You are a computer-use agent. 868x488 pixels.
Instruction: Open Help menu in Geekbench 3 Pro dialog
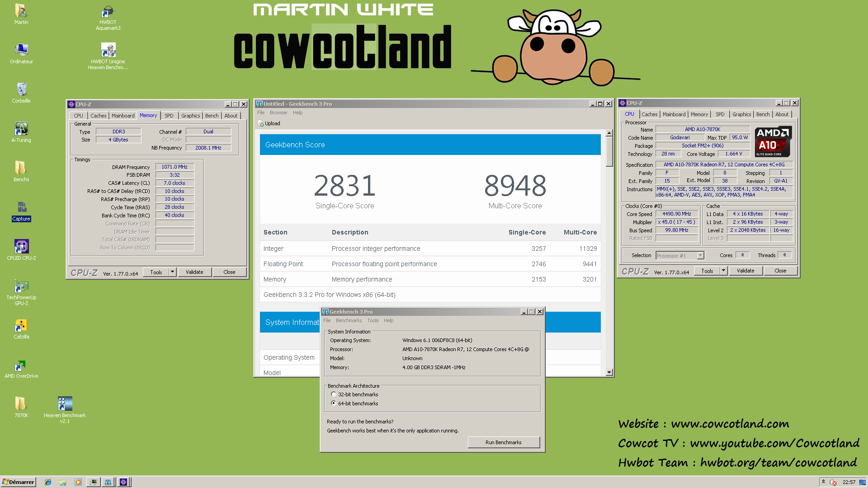pos(388,320)
